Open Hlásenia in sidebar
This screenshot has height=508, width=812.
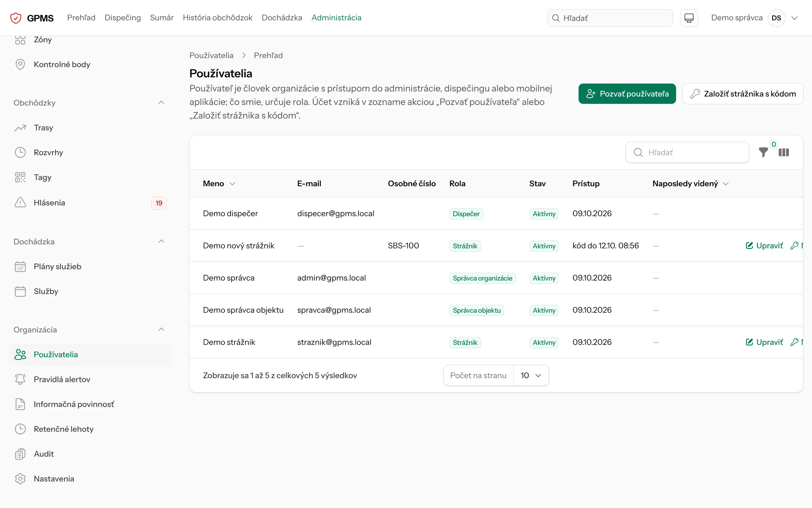tap(90, 203)
